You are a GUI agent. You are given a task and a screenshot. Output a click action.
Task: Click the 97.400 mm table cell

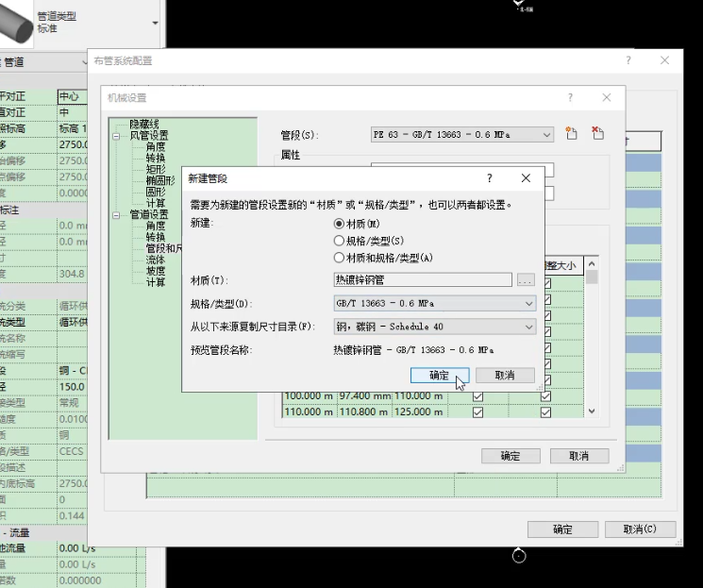(364, 396)
